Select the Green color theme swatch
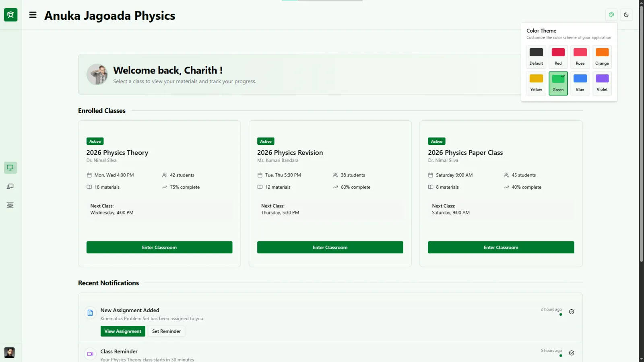644x362 pixels. [x=558, y=83]
